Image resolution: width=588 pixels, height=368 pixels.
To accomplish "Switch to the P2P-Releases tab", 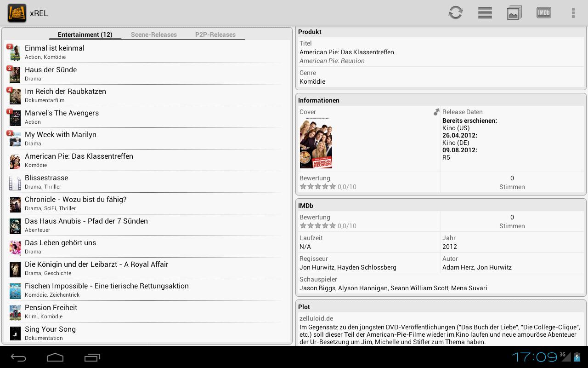I will (215, 34).
